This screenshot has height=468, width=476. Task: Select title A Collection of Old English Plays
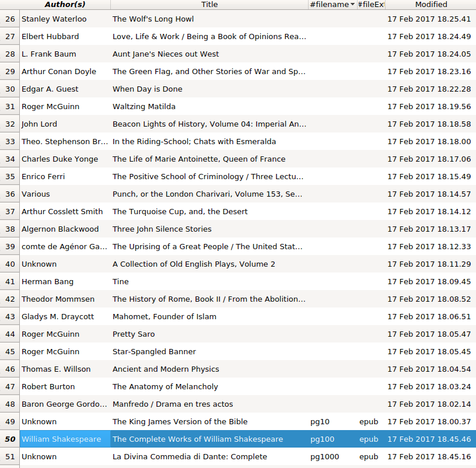(x=194, y=264)
